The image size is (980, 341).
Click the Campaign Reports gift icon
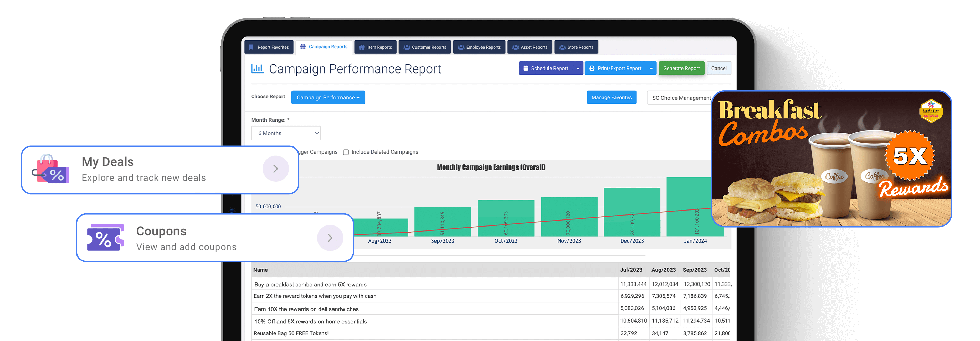click(x=303, y=47)
